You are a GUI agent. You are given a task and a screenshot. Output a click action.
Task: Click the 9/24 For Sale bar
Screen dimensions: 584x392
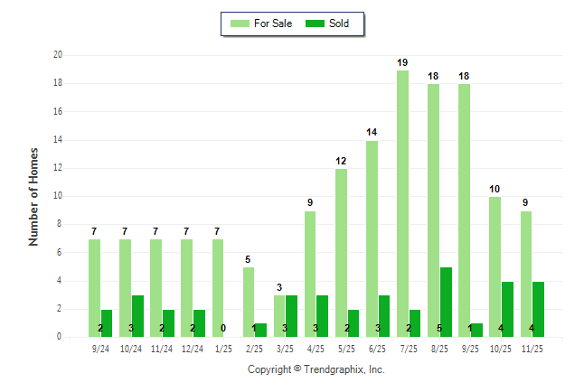(x=94, y=288)
